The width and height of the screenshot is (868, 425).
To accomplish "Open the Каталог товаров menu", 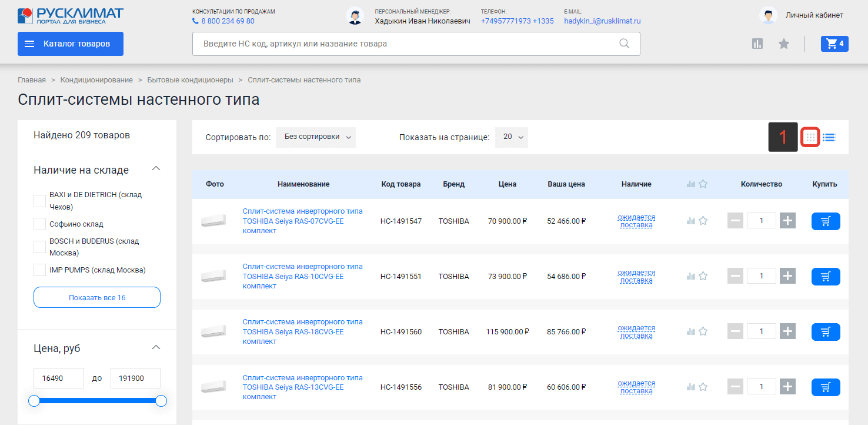I will 71,44.
